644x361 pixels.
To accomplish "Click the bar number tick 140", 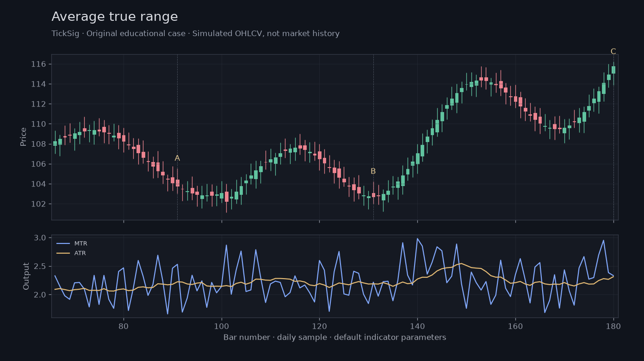I will 417,326.
